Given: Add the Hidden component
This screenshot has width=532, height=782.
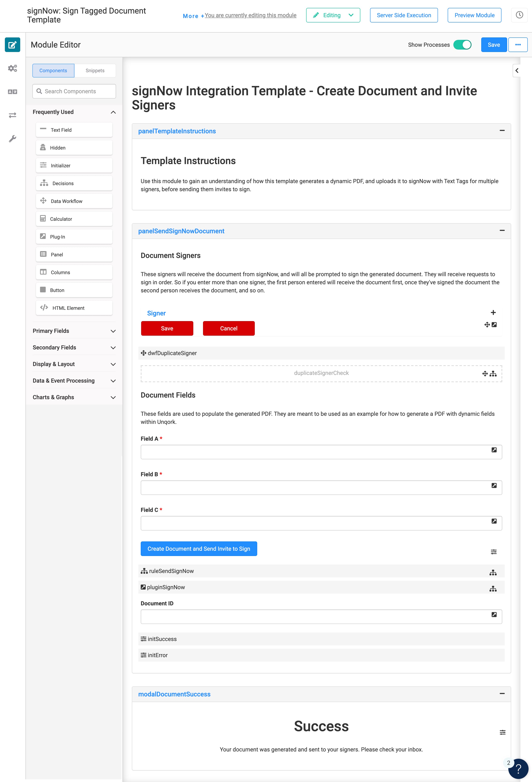Looking at the screenshot, I should click(x=74, y=148).
